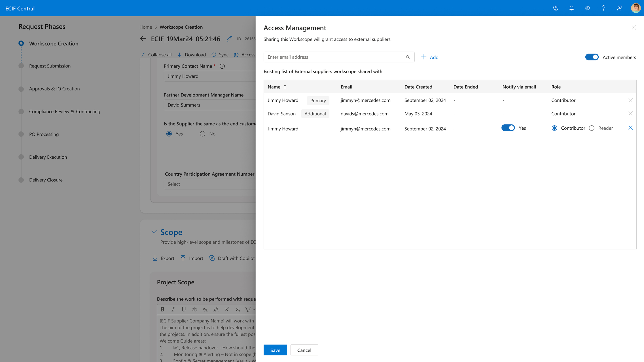Click the superscript formatting icon

pos(227,309)
